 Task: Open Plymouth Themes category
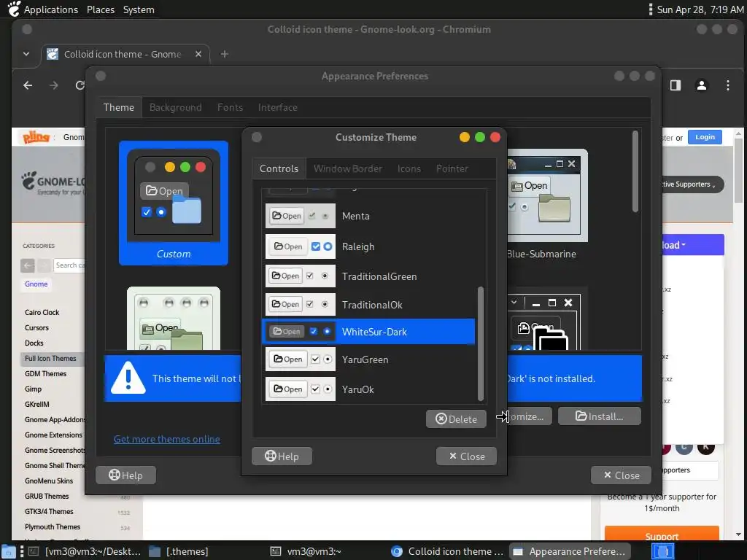53,526
